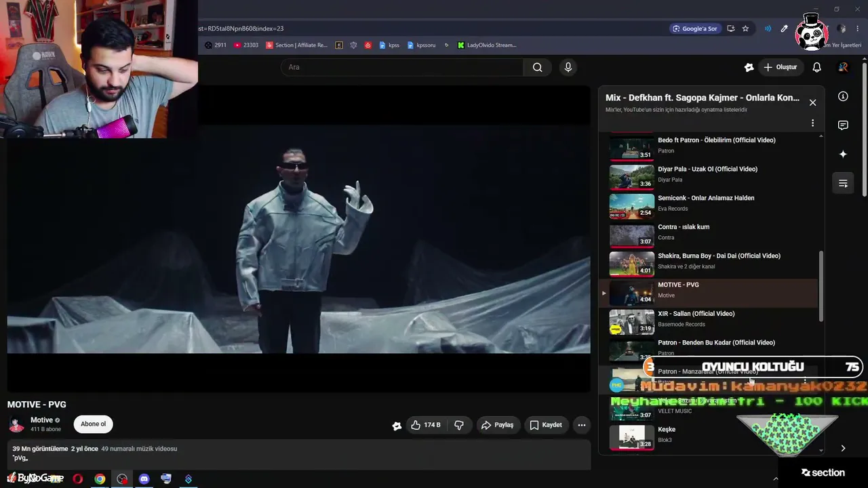Open Google Chrome from the taskbar
Viewport: 868px width, 488px height.
pyautogui.click(x=100, y=479)
